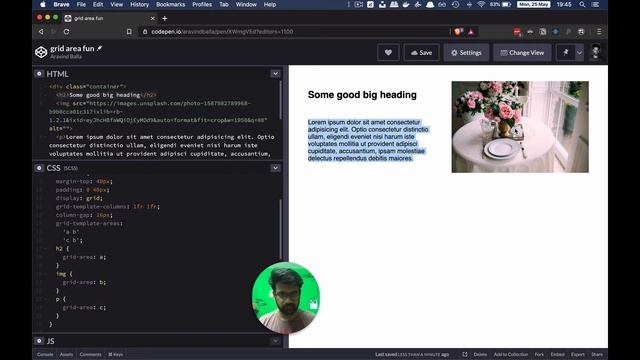Click highlighted Lorem ipsum paragraph in preview
Viewport: 640px width, 360px height.
[368, 140]
